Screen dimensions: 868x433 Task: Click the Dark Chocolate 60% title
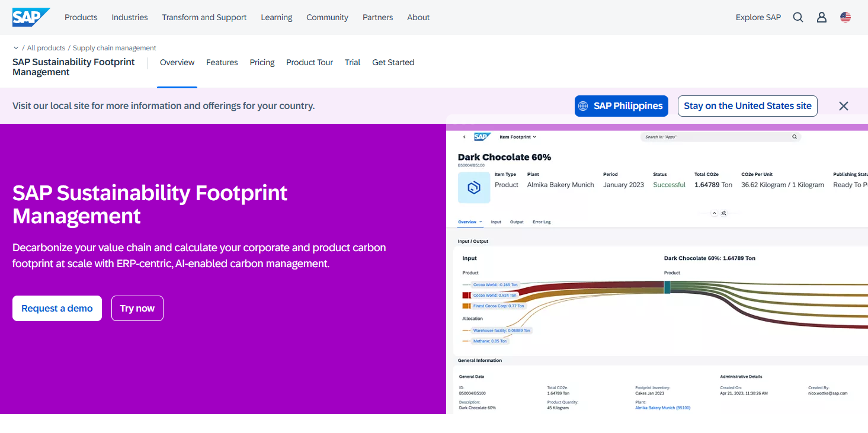coord(504,157)
